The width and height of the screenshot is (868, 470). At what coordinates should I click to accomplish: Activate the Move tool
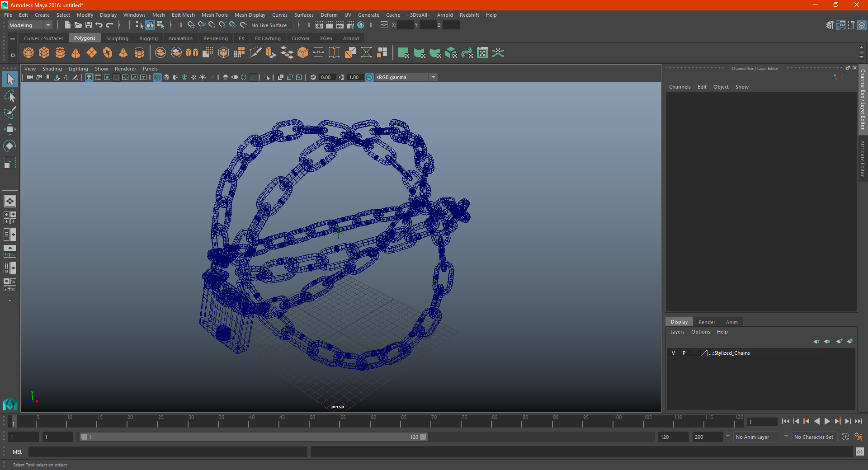[10, 129]
